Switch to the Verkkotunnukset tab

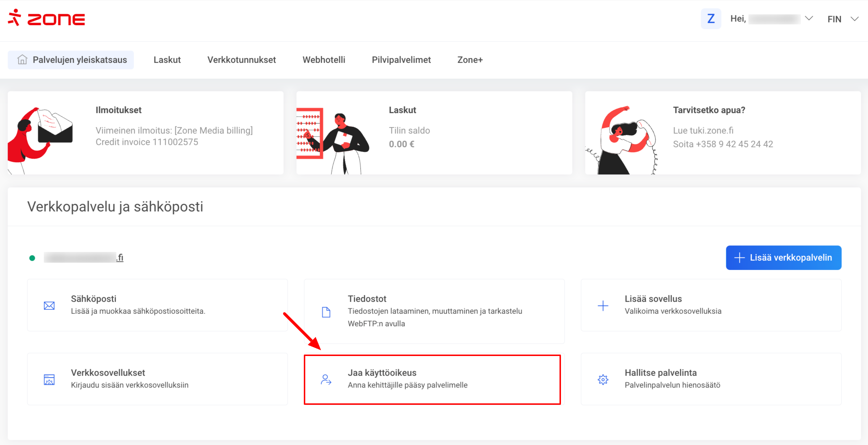[x=241, y=60]
